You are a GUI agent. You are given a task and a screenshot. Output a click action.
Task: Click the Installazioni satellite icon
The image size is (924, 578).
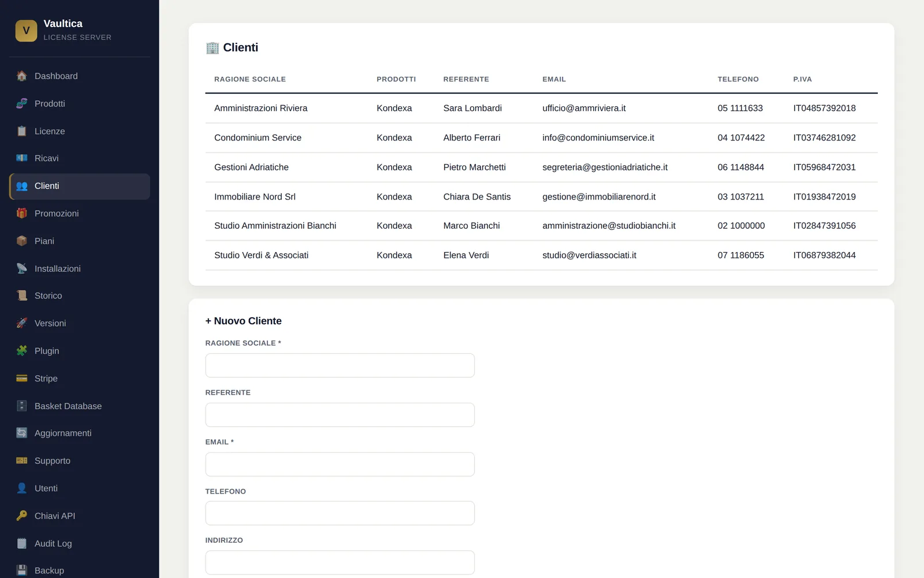pyautogui.click(x=22, y=269)
